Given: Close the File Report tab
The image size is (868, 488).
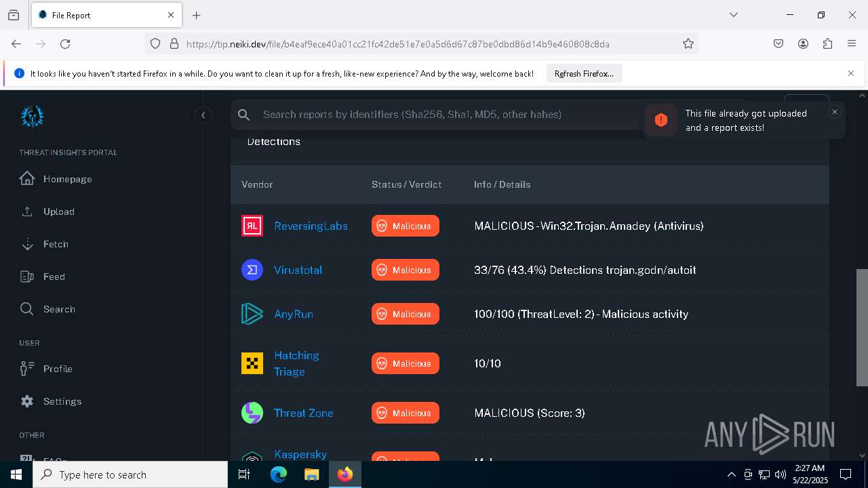Looking at the screenshot, I should pyautogui.click(x=171, y=15).
